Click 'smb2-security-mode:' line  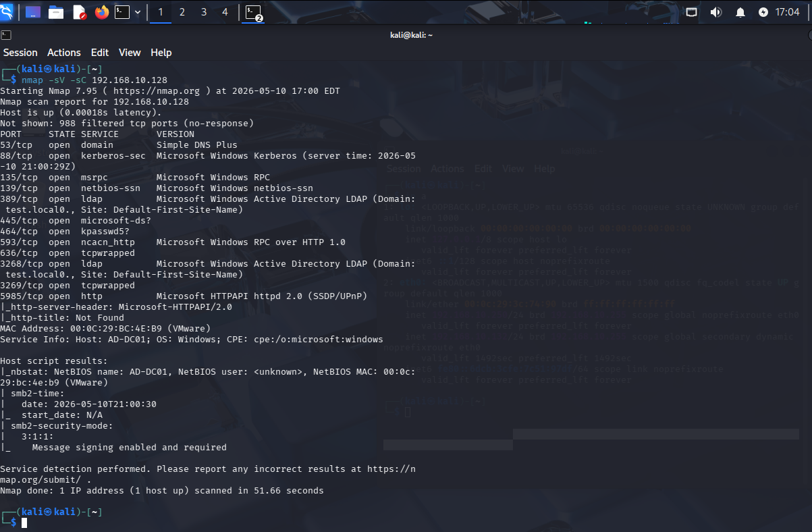[x=62, y=426]
